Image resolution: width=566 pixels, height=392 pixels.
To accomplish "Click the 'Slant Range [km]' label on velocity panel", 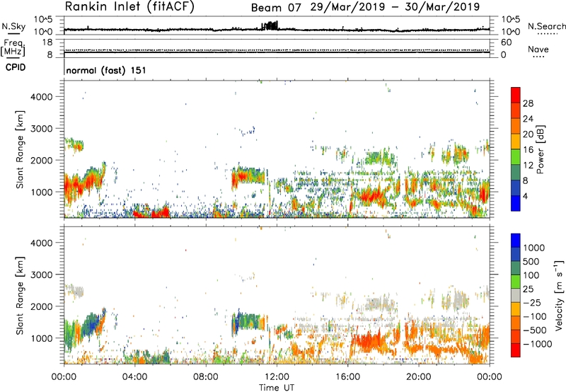I will pyautogui.click(x=20, y=295).
